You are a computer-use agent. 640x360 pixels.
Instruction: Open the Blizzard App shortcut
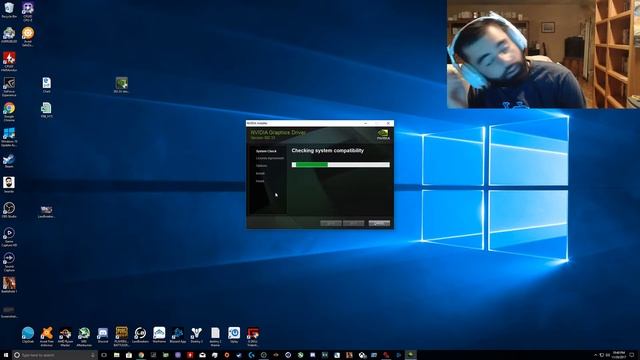tap(178, 335)
